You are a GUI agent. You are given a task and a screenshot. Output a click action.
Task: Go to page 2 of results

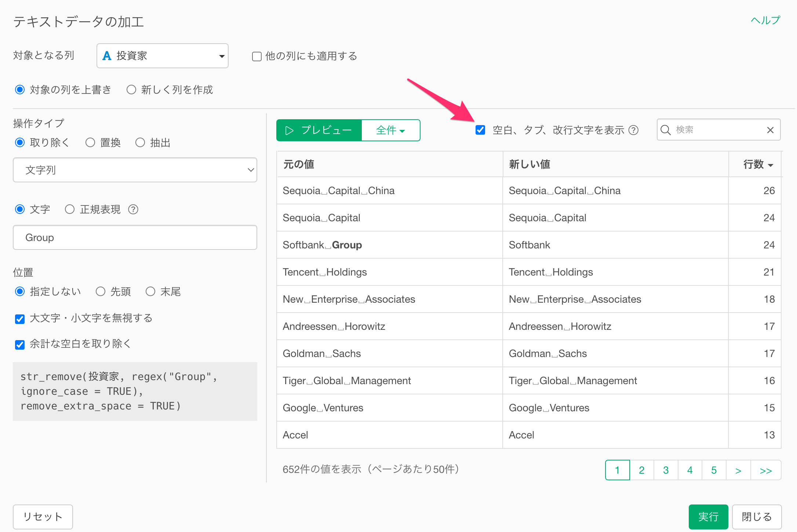click(x=642, y=470)
